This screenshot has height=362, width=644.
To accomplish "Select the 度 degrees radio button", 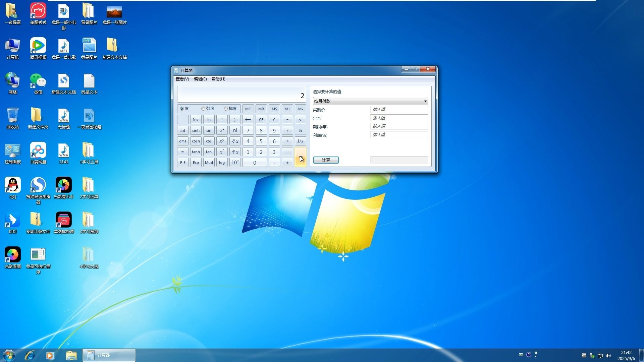I will (x=182, y=109).
